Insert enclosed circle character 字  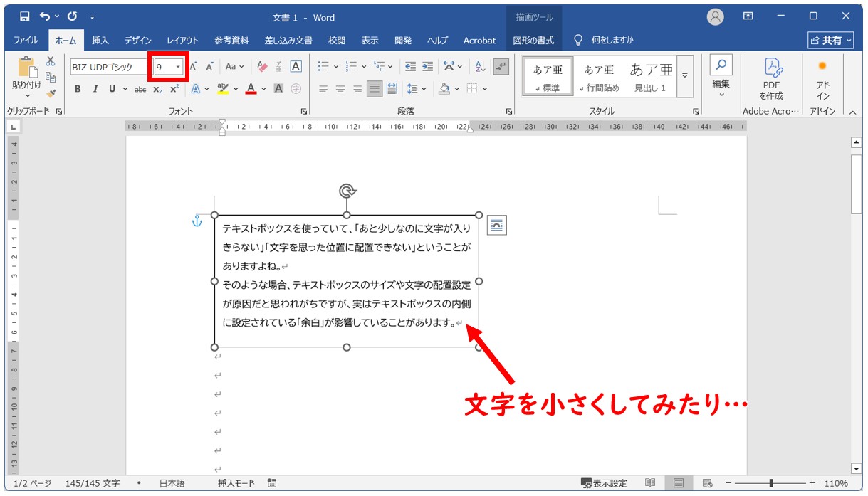coord(296,89)
